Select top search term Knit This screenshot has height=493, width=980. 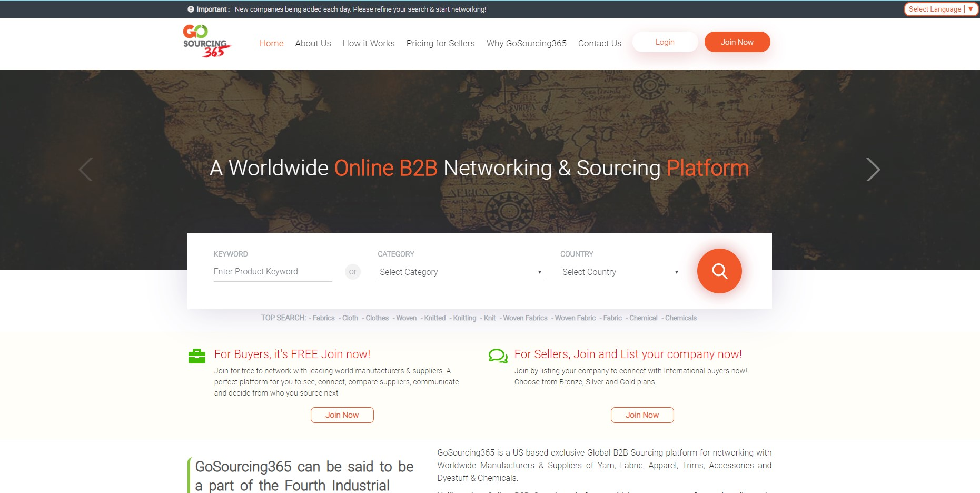(490, 318)
